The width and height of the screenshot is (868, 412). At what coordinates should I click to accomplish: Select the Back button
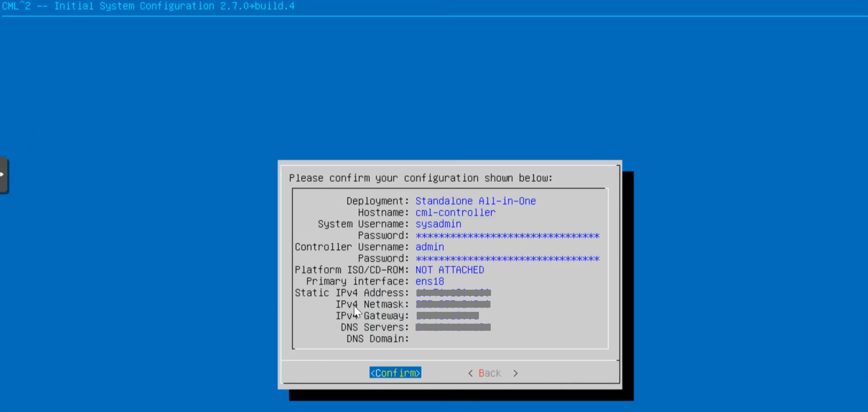[490, 373]
